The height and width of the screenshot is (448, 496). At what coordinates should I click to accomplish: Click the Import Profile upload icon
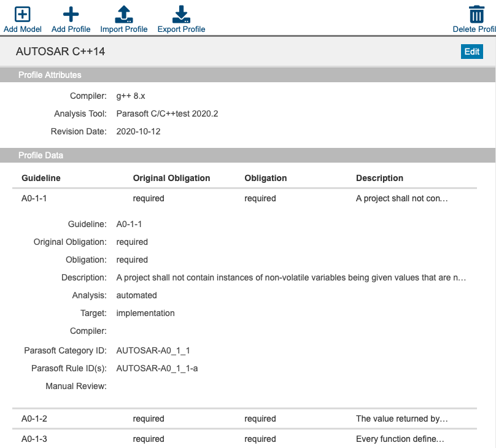point(123,14)
